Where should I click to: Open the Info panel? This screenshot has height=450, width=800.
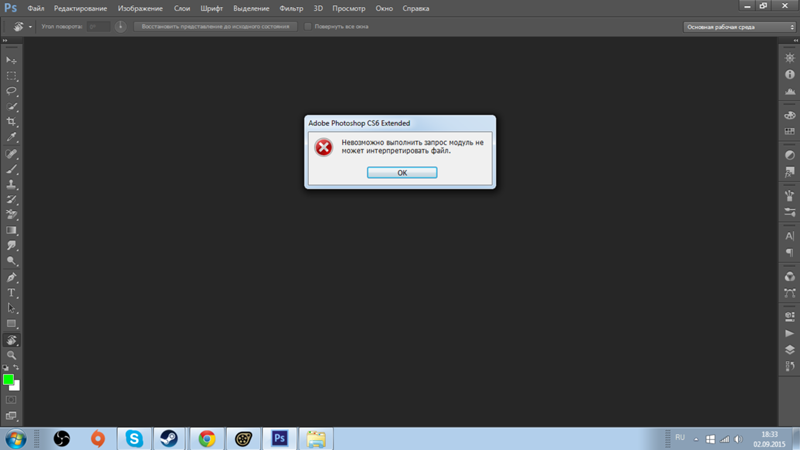tap(790, 74)
